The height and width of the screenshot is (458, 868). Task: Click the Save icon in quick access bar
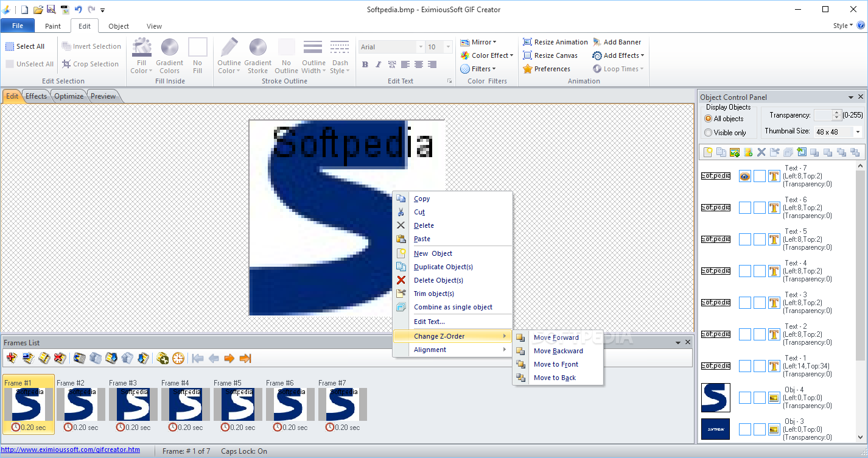(x=51, y=9)
